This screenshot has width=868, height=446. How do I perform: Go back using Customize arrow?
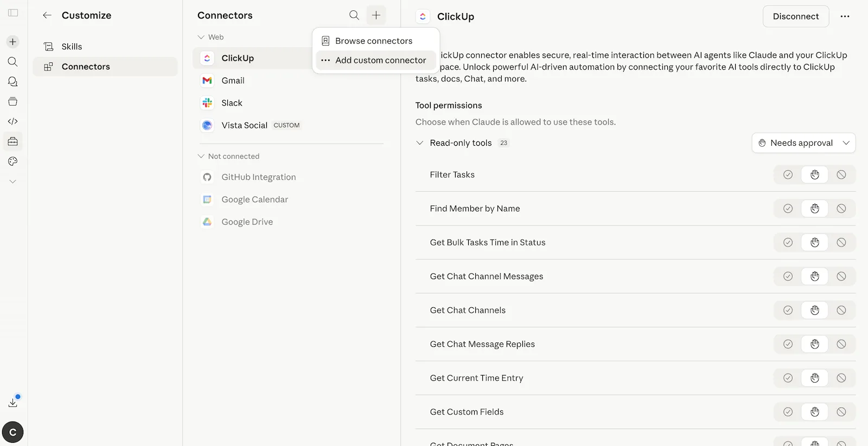47,15
